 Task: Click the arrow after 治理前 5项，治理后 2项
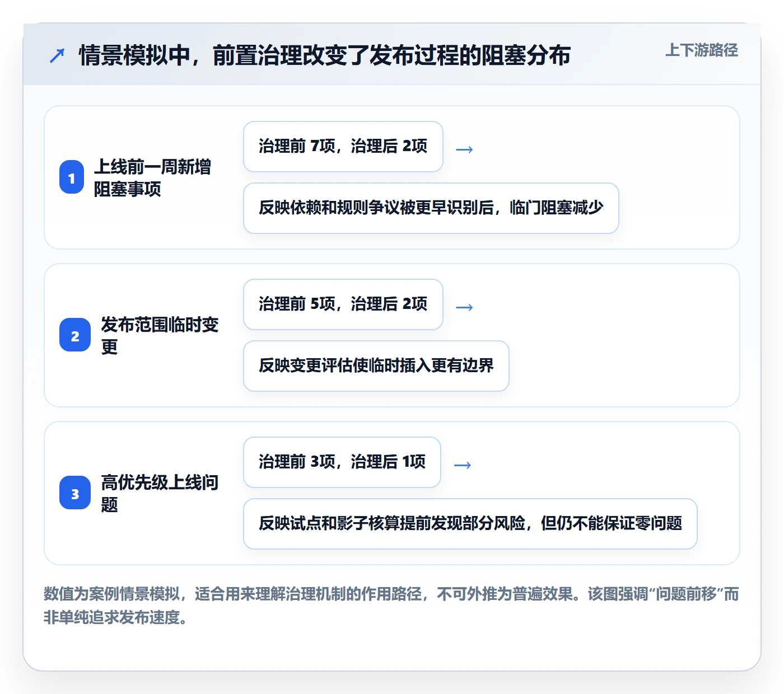464,307
